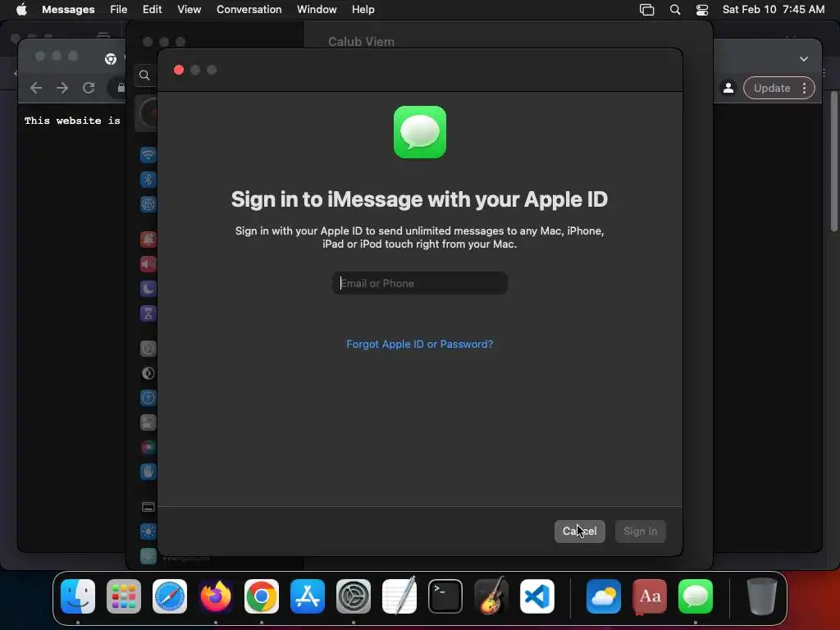Close the iMessage sign-in window
The height and width of the screenshot is (630, 840).
point(179,70)
